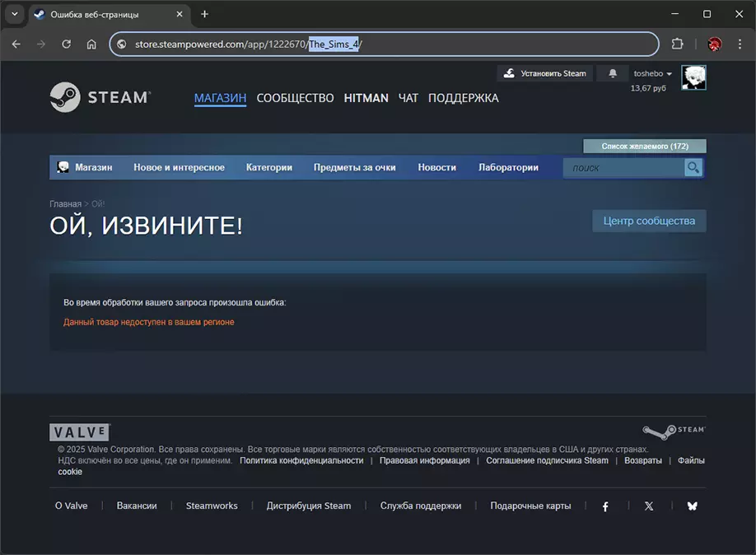Open Steam Bluesky butterfly icon

pos(693,506)
